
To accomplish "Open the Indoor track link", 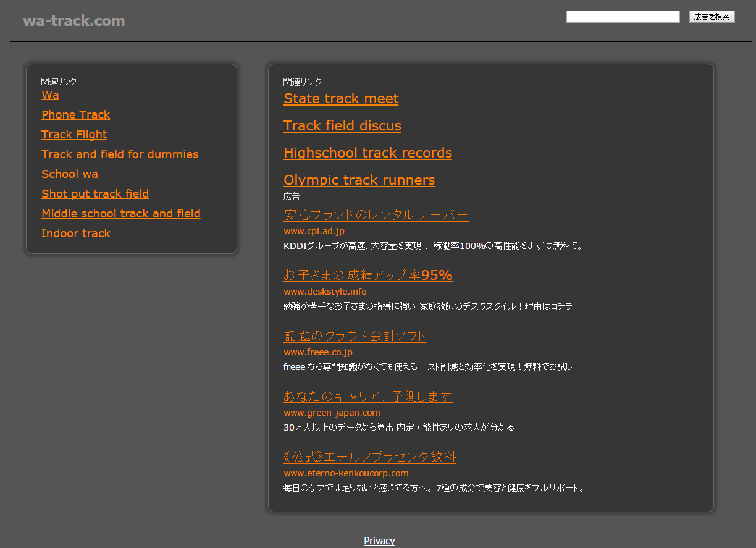I will (76, 234).
